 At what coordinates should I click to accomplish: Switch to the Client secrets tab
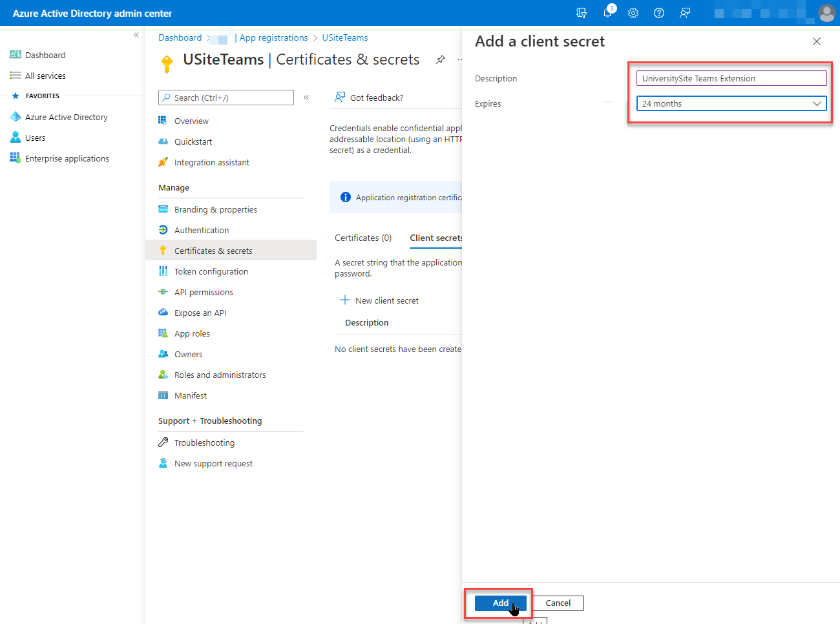(436, 238)
